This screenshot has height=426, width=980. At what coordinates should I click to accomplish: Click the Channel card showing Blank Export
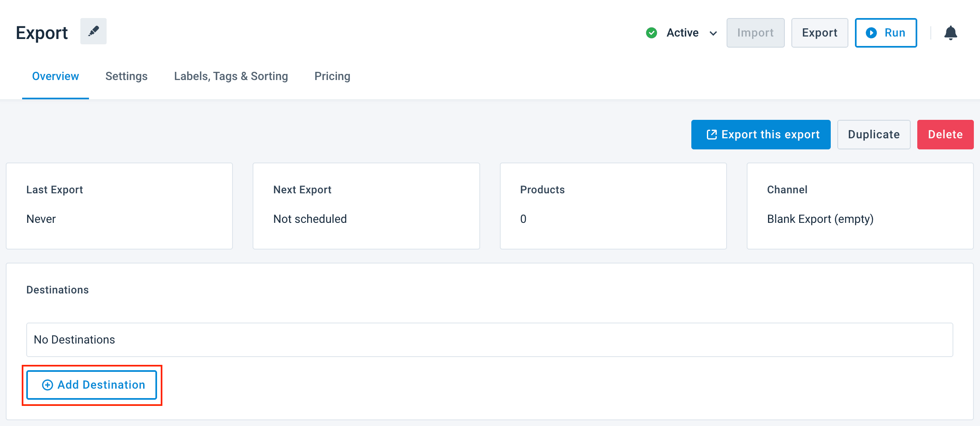pyautogui.click(x=860, y=206)
